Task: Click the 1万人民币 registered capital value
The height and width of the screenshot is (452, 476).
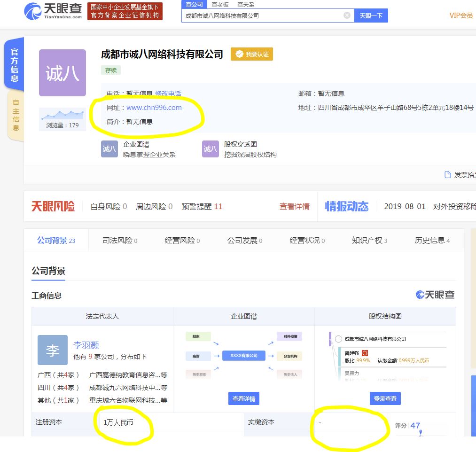Action: pyautogui.click(x=118, y=422)
